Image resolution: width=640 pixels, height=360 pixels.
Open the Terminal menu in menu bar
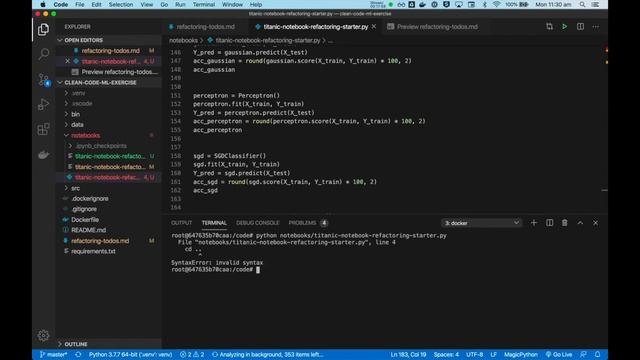204,4
